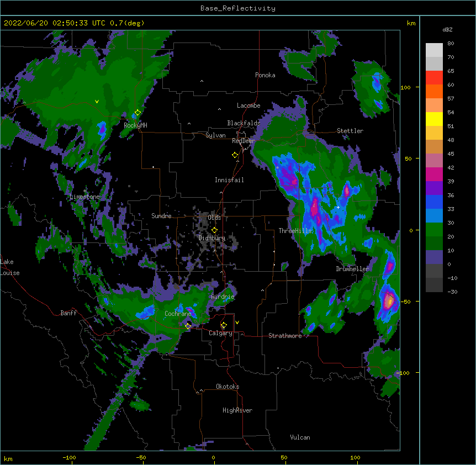Click the green 30 dBZ legend swatch
This screenshot has width=476, height=465.
point(434,230)
